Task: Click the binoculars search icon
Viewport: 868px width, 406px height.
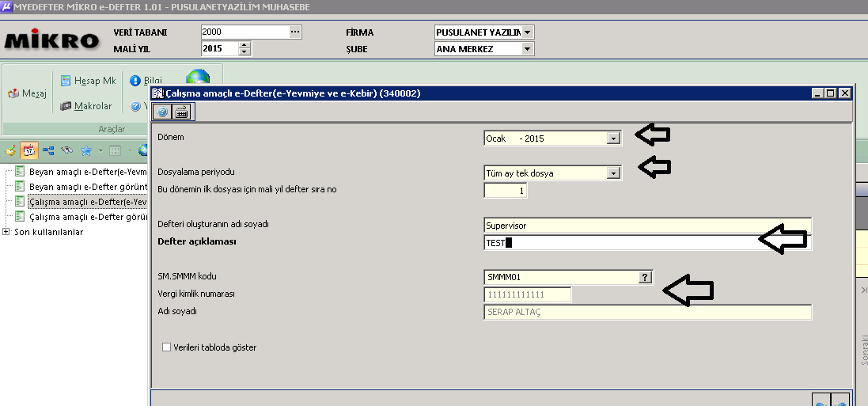Action: (x=67, y=150)
